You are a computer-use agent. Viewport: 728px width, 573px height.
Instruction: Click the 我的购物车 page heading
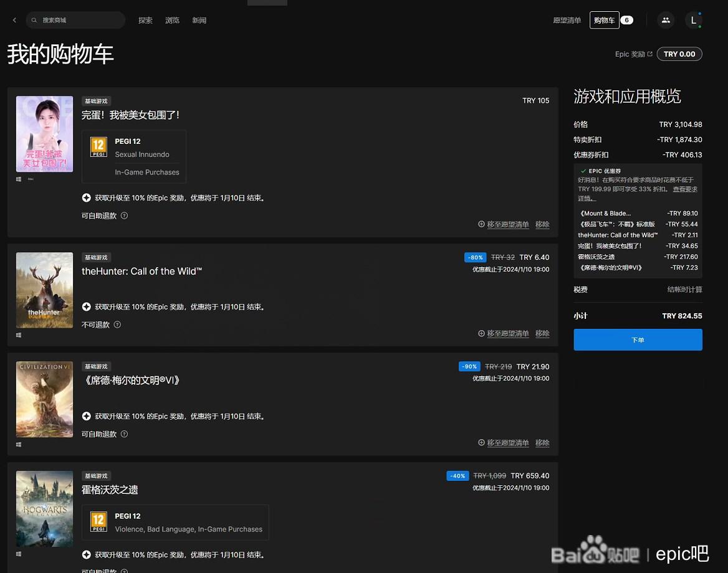coord(60,54)
